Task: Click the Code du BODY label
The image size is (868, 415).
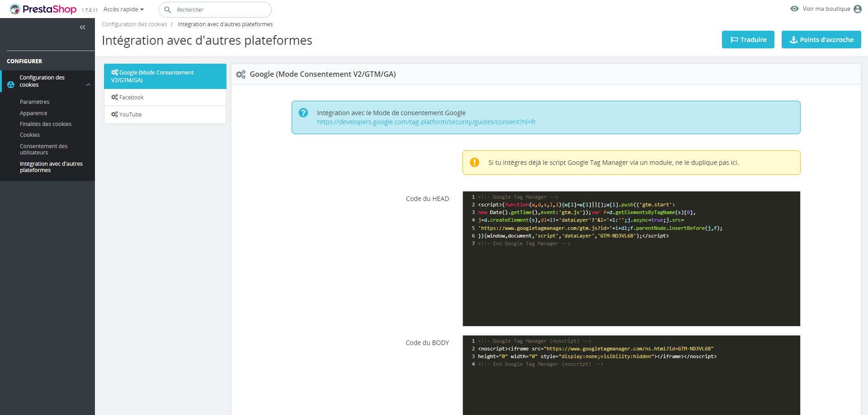Action: coord(427,343)
